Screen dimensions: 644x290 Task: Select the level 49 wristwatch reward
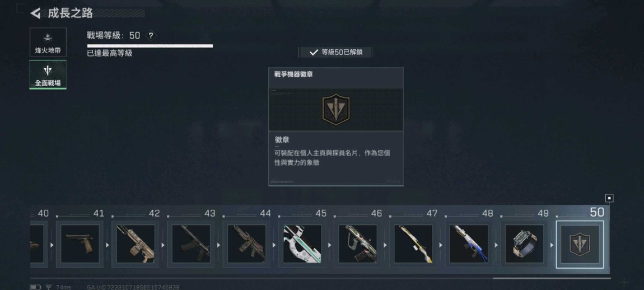(524, 244)
